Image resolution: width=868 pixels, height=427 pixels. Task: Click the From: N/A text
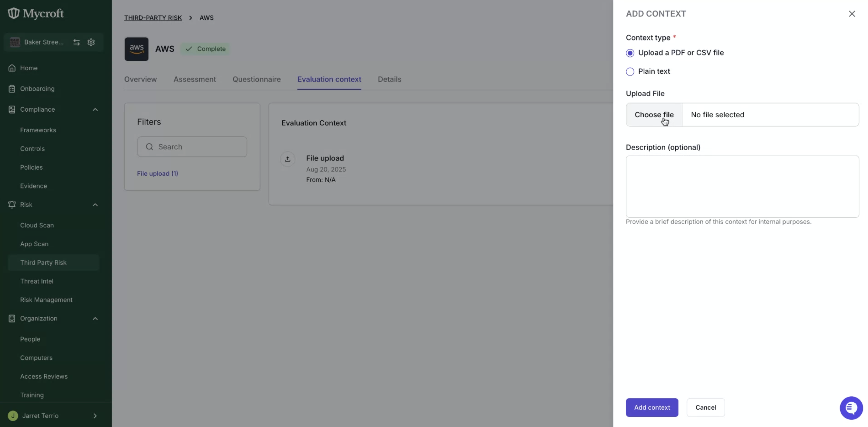320,180
